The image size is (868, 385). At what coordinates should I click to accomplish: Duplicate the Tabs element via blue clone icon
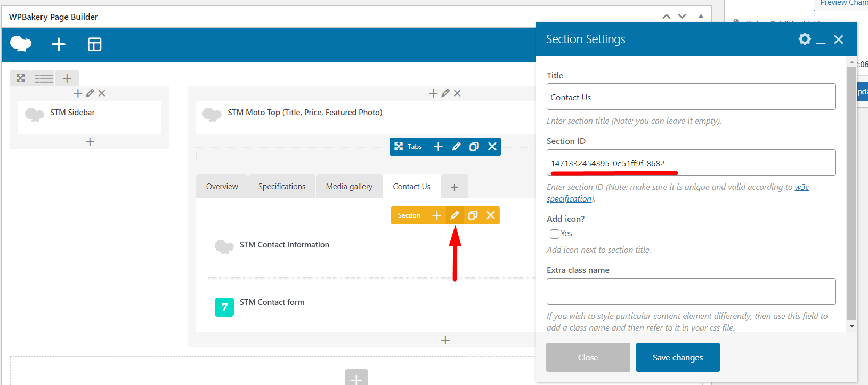tap(474, 147)
